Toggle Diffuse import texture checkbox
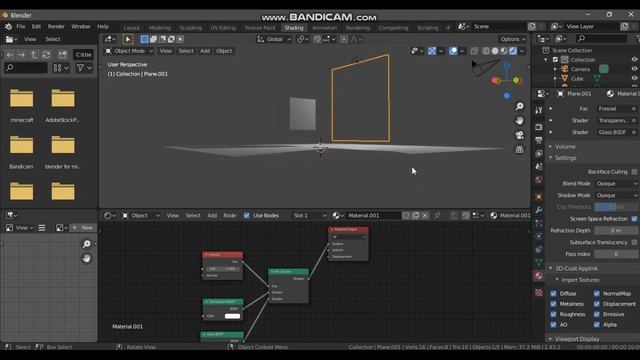The height and width of the screenshot is (360, 640). pos(553,293)
